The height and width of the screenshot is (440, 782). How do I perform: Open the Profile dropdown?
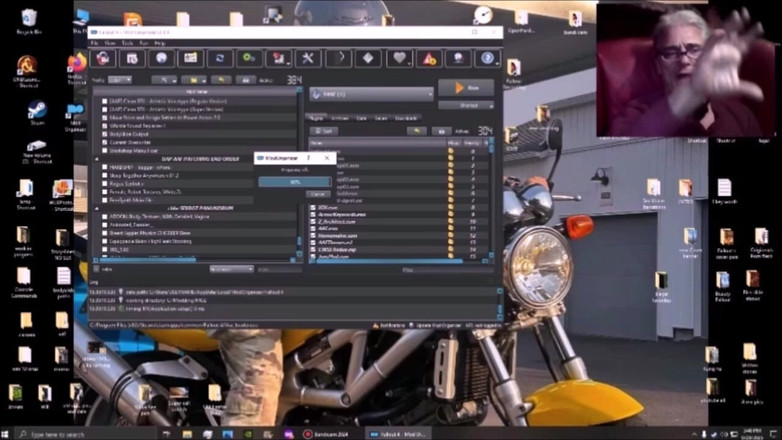(119, 80)
